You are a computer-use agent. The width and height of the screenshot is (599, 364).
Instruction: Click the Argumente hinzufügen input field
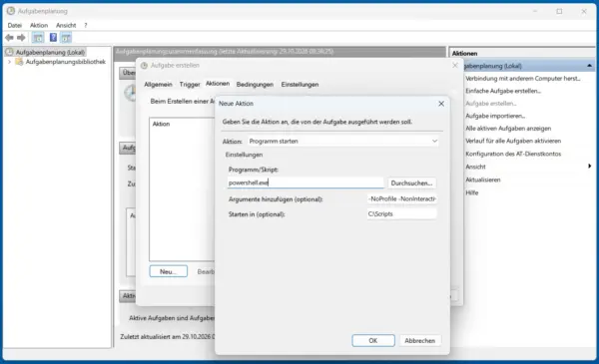click(402, 198)
